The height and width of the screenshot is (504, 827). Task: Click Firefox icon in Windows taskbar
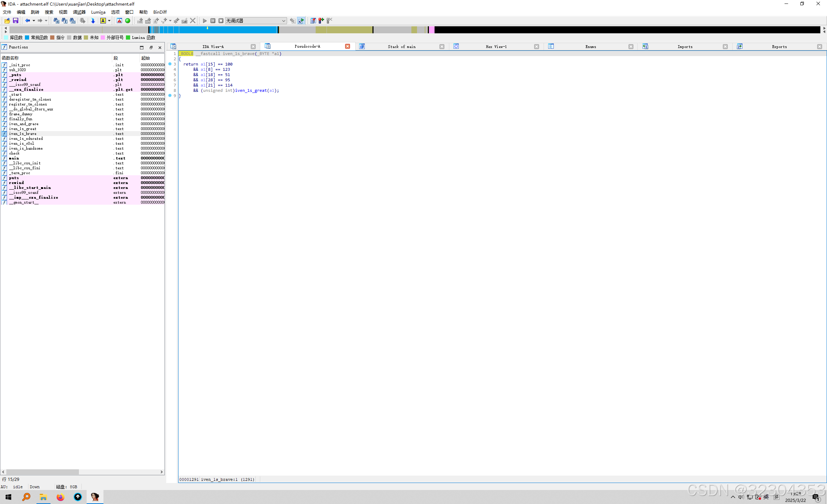pyautogui.click(x=60, y=497)
